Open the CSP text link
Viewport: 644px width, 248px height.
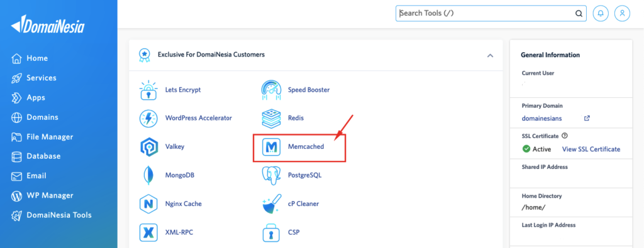[x=294, y=232]
